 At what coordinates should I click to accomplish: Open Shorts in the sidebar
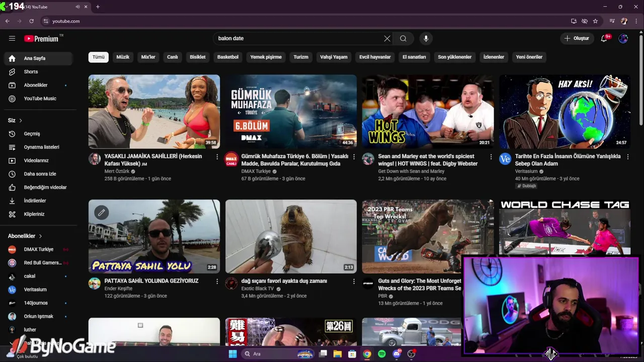coord(39,71)
